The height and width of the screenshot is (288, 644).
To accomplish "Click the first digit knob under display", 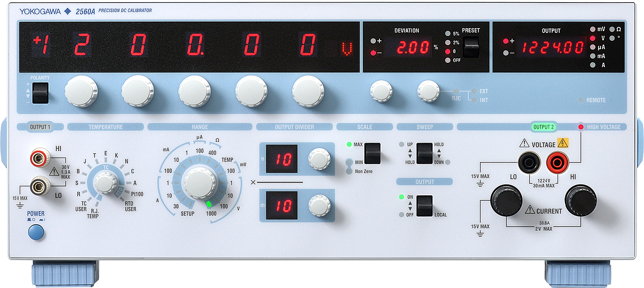I will 81,91.
